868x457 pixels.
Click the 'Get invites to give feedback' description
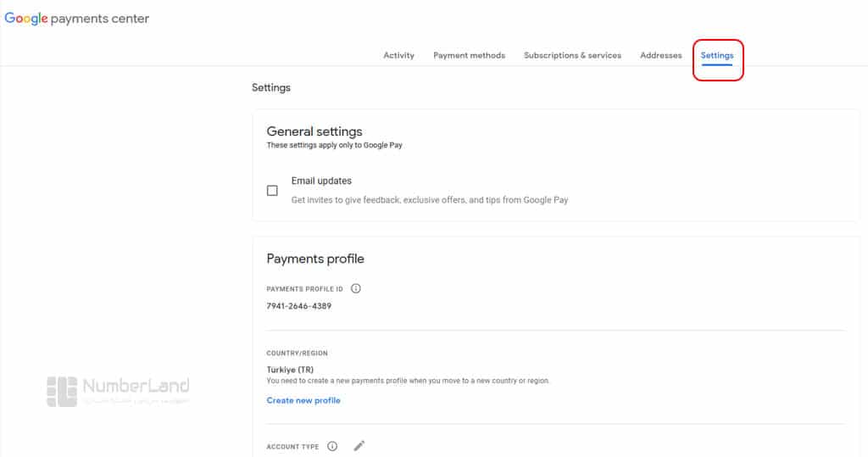click(x=430, y=200)
